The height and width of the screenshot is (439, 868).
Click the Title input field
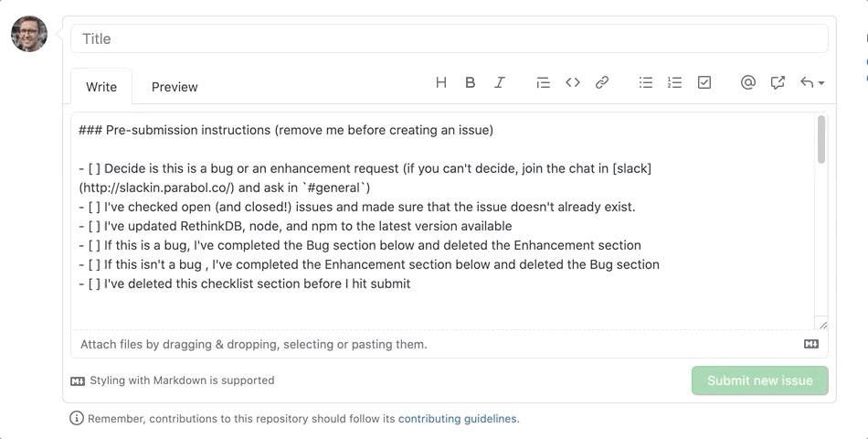click(449, 38)
